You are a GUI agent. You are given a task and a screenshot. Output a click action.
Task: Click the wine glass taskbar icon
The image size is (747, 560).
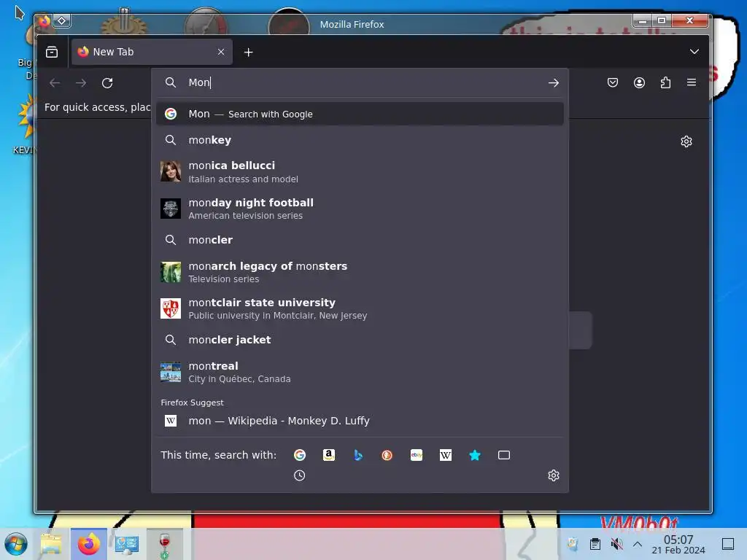(164, 544)
